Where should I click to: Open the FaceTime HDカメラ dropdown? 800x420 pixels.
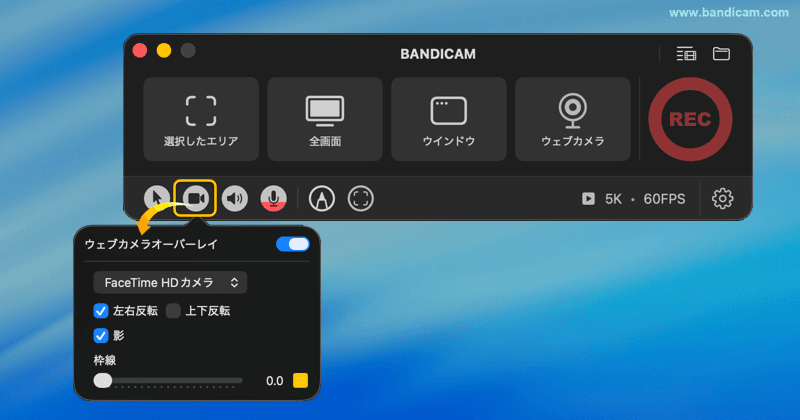[170, 282]
